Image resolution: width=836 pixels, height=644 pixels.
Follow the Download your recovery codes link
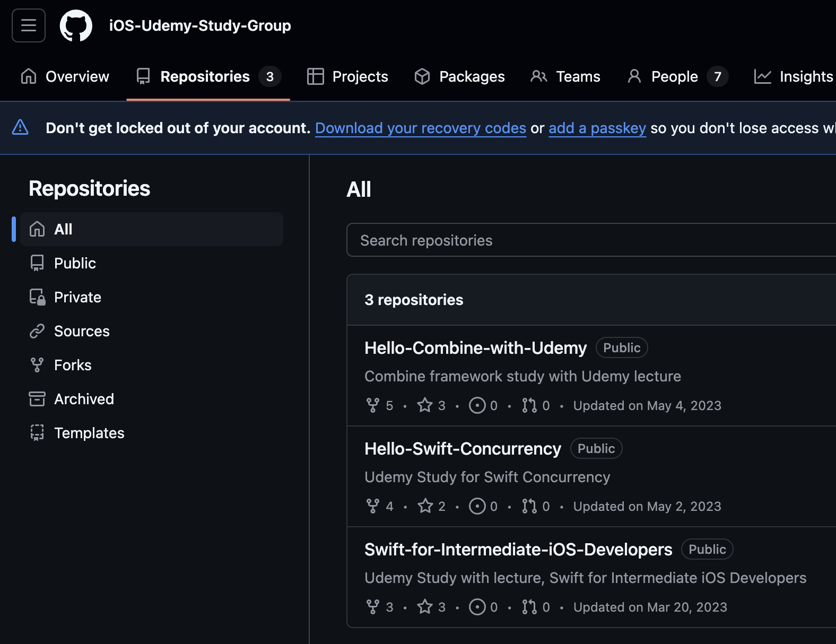(x=421, y=128)
